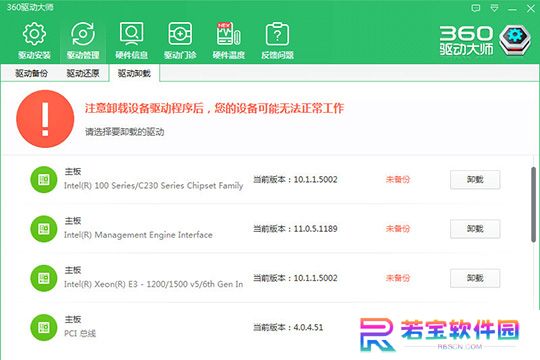Click version 4.0.4.51 text

coord(308,327)
